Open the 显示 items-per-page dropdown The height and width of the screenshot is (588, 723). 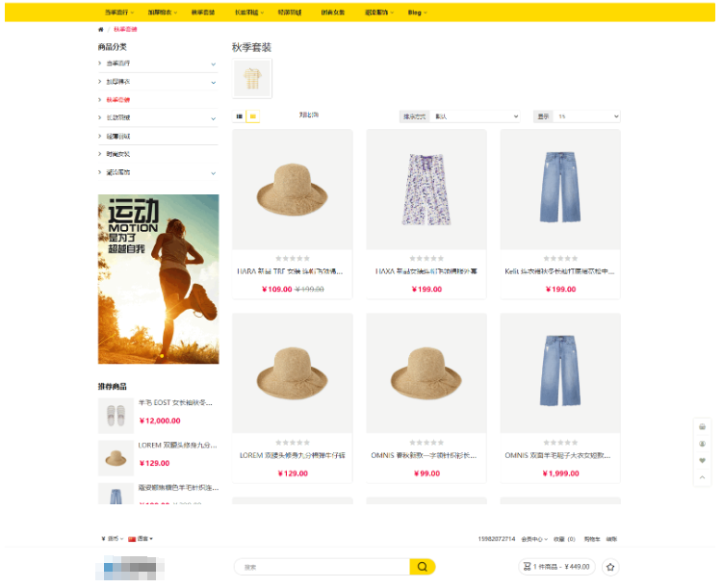click(x=586, y=116)
